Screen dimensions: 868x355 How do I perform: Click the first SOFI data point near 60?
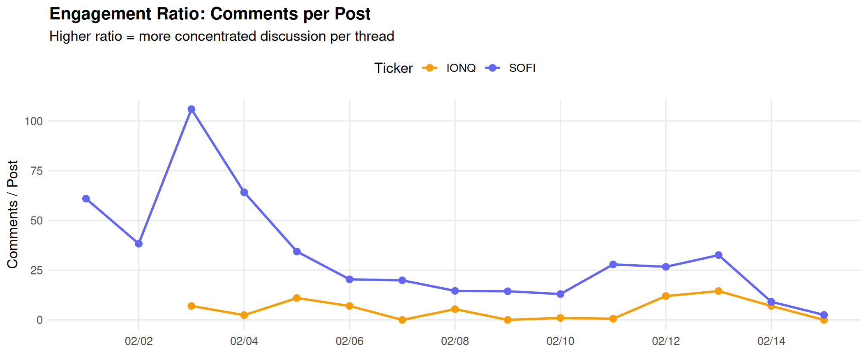click(86, 199)
